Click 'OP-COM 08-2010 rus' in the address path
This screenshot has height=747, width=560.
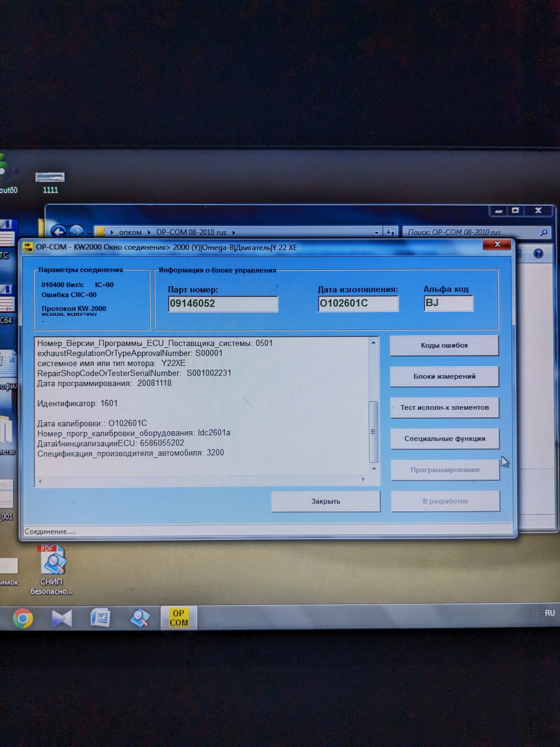tap(191, 233)
